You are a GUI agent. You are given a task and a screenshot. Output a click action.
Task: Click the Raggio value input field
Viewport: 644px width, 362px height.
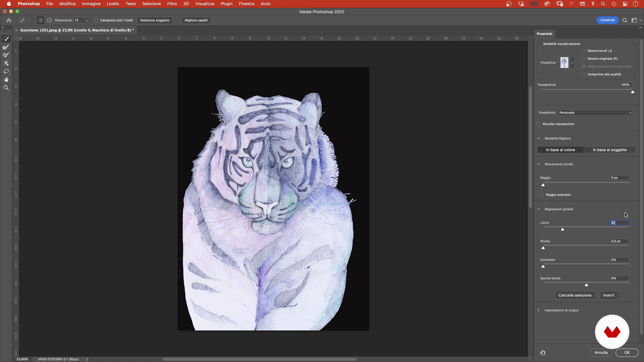pyautogui.click(x=620, y=178)
